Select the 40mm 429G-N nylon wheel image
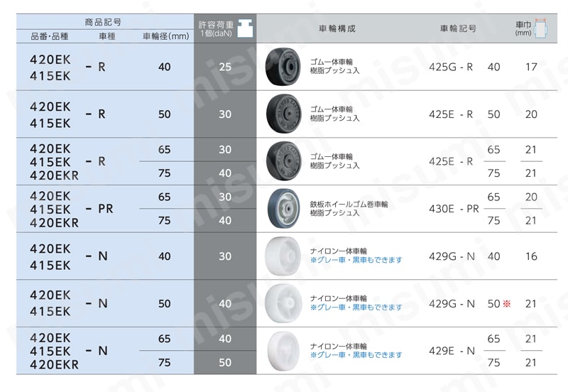Image resolution: width=568 pixels, height=392 pixels. point(283,256)
